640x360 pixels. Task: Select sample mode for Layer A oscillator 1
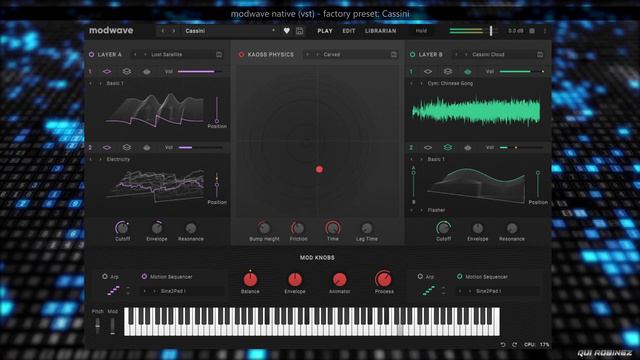(x=147, y=71)
